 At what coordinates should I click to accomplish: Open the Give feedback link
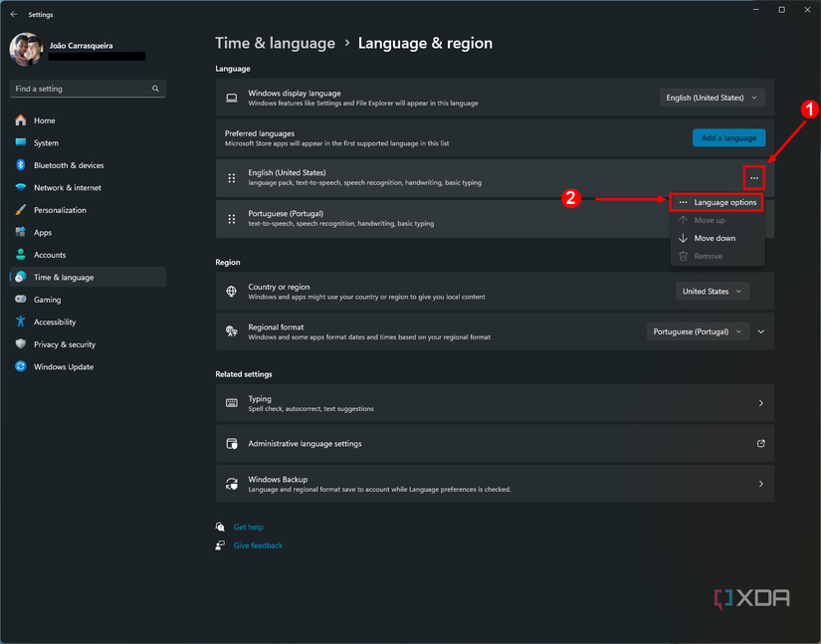[x=258, y=545]
